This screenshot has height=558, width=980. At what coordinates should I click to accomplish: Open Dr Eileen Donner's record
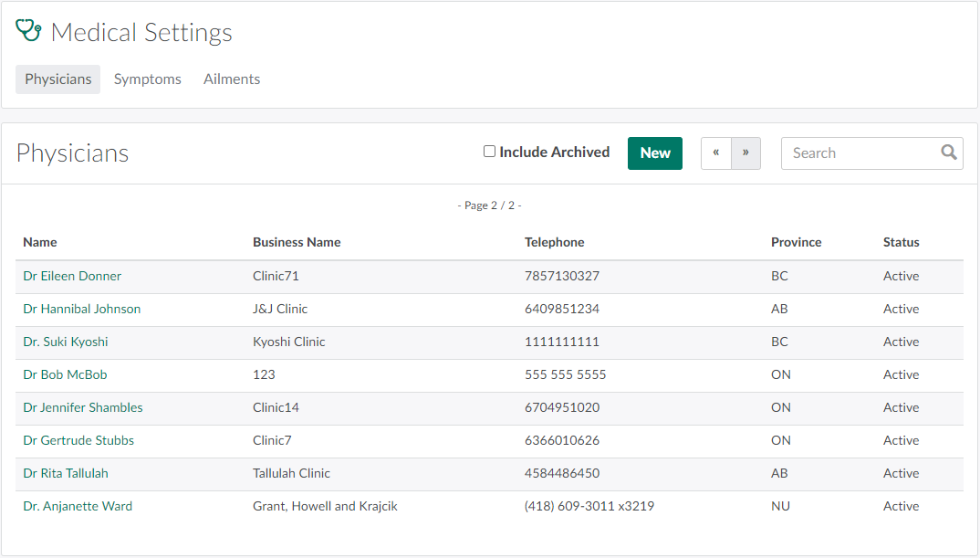pyautogui.click(x=72, y=276)
